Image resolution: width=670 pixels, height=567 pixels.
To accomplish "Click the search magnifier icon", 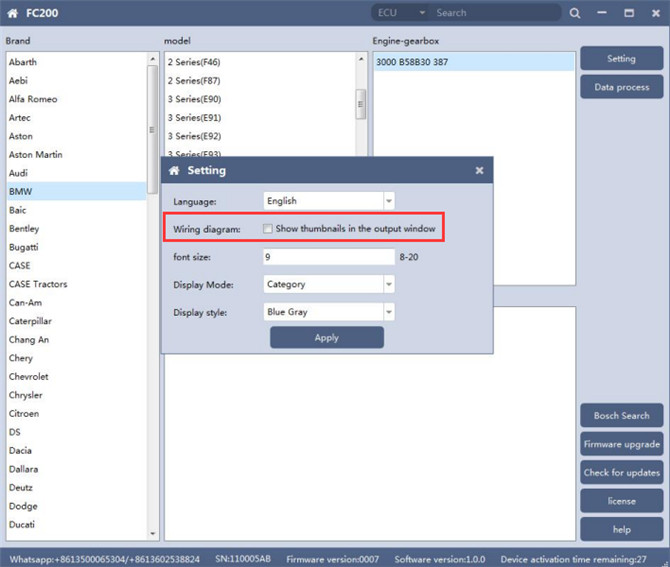I will pos(575,13).
